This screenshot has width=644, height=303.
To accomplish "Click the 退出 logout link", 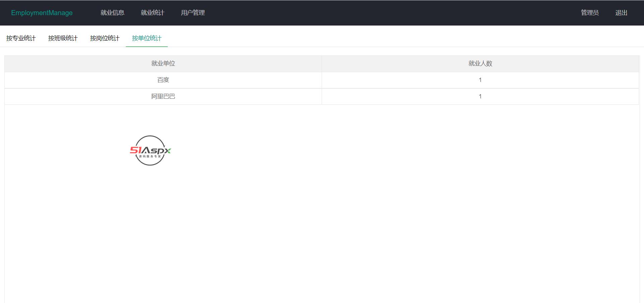I will tap(621, 13).
